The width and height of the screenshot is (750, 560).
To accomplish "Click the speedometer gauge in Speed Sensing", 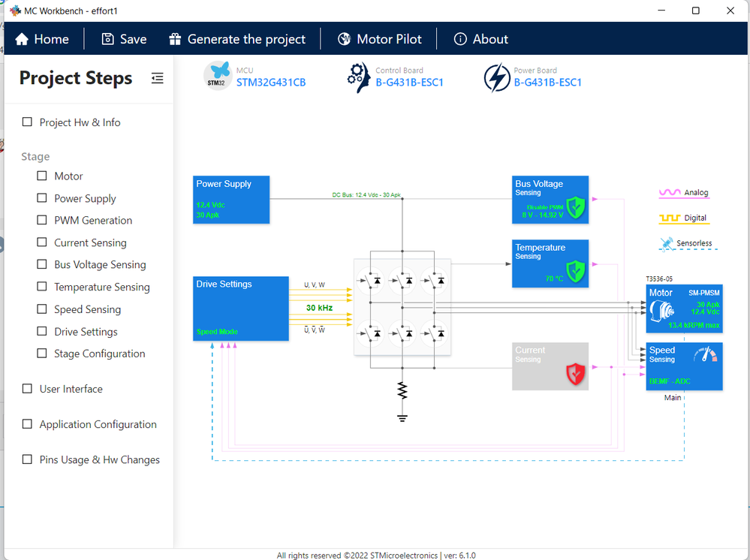I will [706, 354].
